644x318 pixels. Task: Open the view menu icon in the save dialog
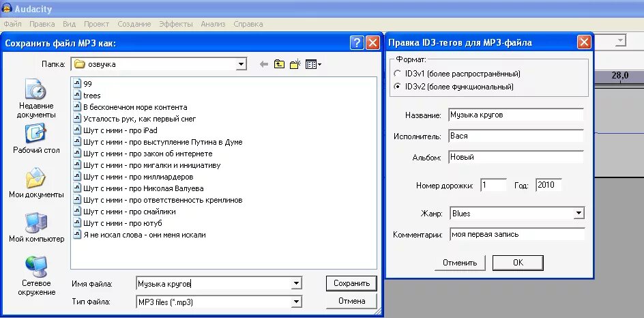313,64
